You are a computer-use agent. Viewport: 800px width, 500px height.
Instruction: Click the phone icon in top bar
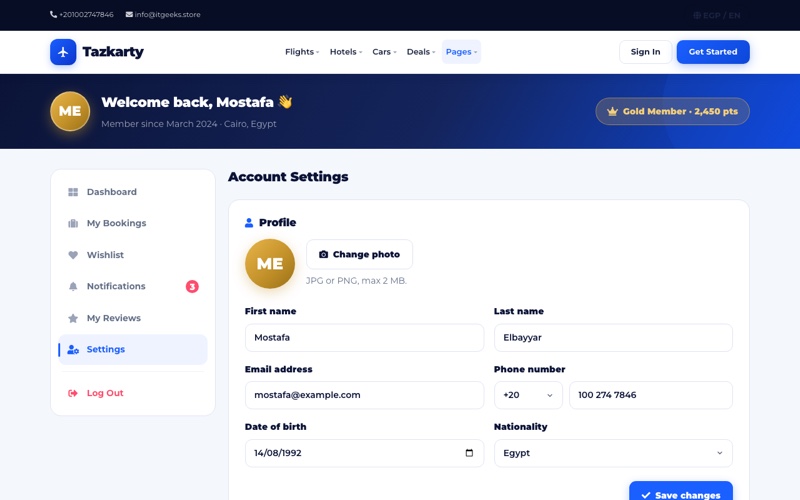tap(54, 14)
